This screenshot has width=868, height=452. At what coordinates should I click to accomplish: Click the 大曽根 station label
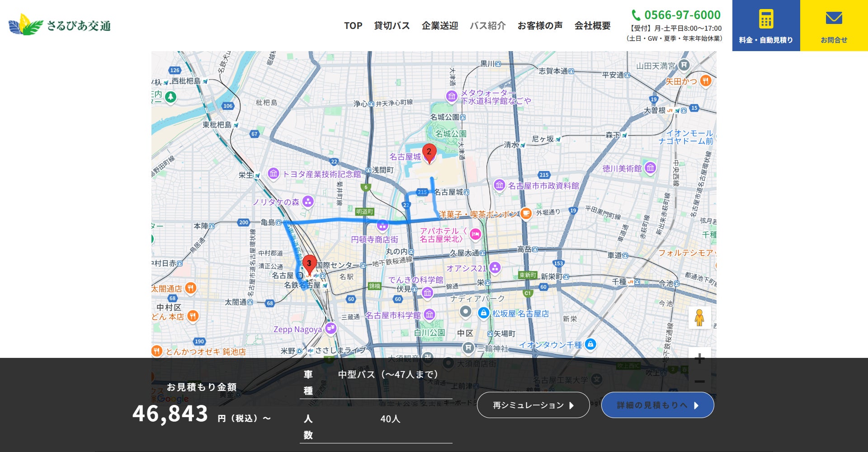(655, 110)
